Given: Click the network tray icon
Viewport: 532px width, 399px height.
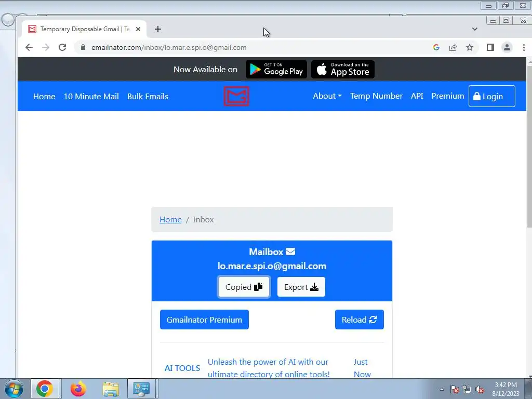Looking at the screenshot, I should pyautogui.click(x=467, y=389).
